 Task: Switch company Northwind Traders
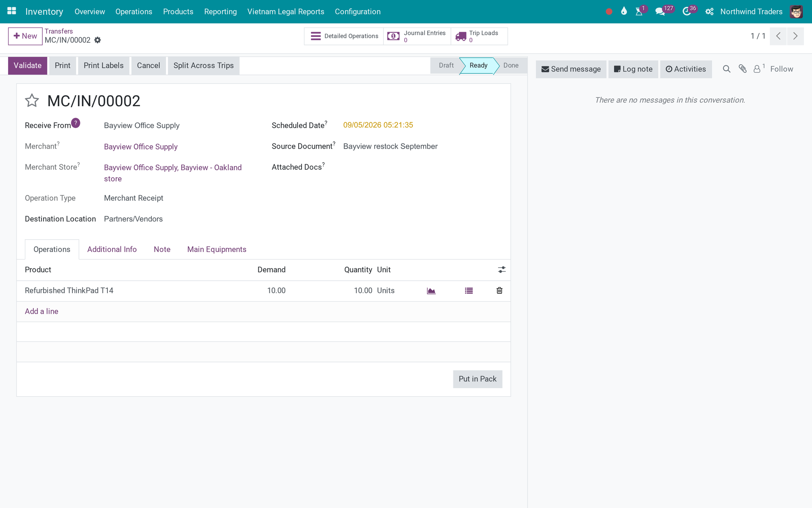point(751,11)
